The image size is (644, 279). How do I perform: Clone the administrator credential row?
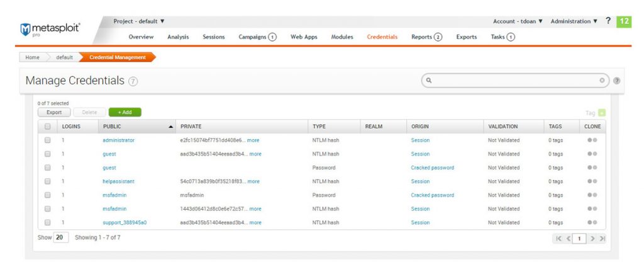pyautogui.click(x=592, y=140)
